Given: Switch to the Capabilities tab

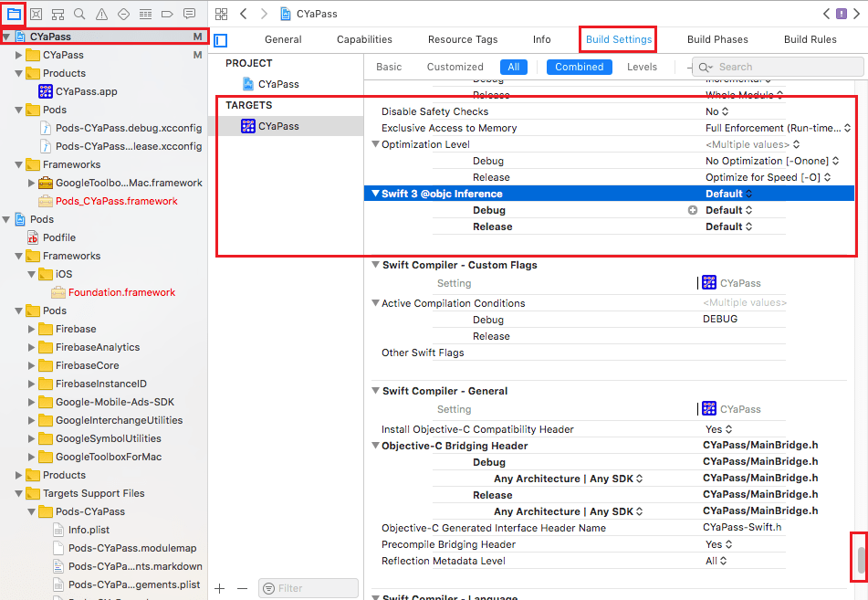Looking at the screenshot, I should (x=364, y=39).
